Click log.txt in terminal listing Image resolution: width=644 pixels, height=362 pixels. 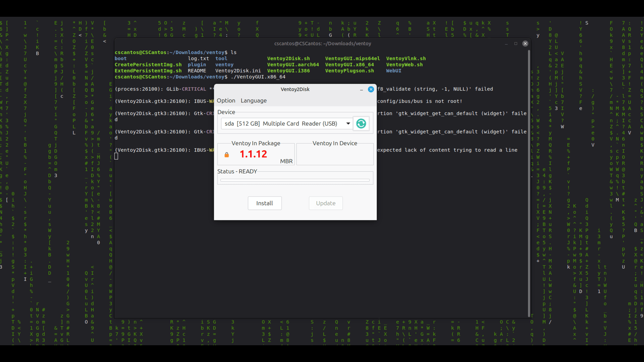(x=199, y=59)
